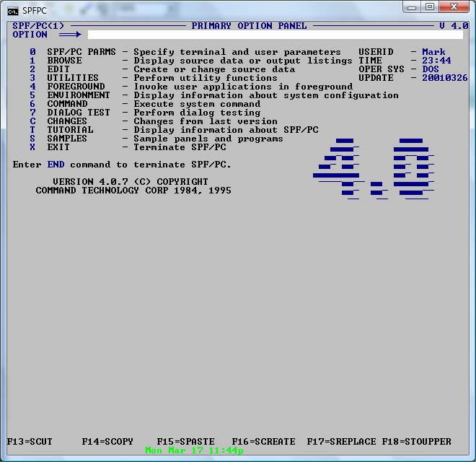
Task: Select option X EXIT
Action: coord(50,147)
